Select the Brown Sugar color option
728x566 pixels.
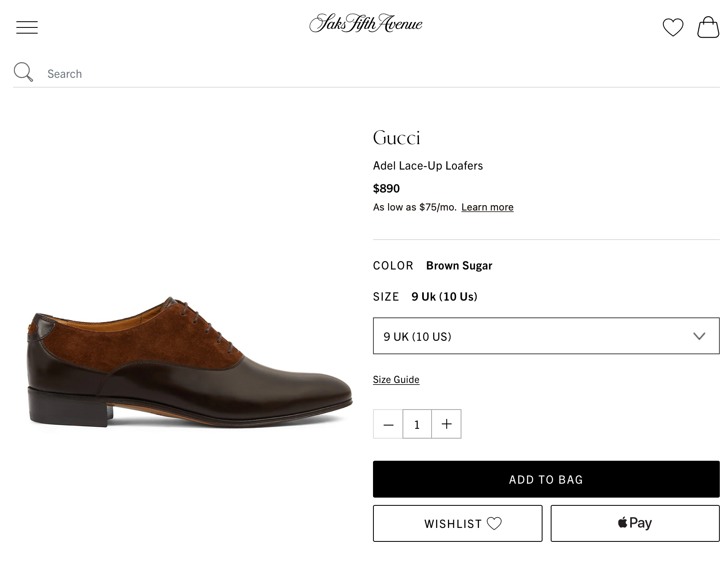pos(459,265)
